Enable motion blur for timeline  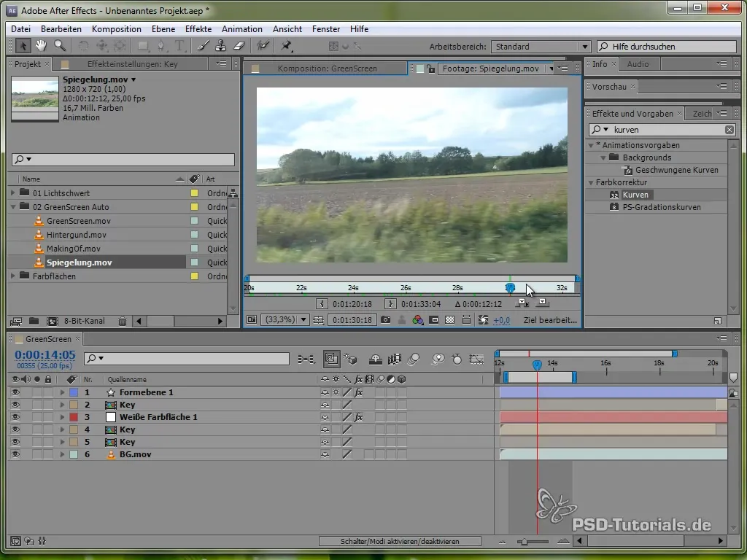pos(414,359)
